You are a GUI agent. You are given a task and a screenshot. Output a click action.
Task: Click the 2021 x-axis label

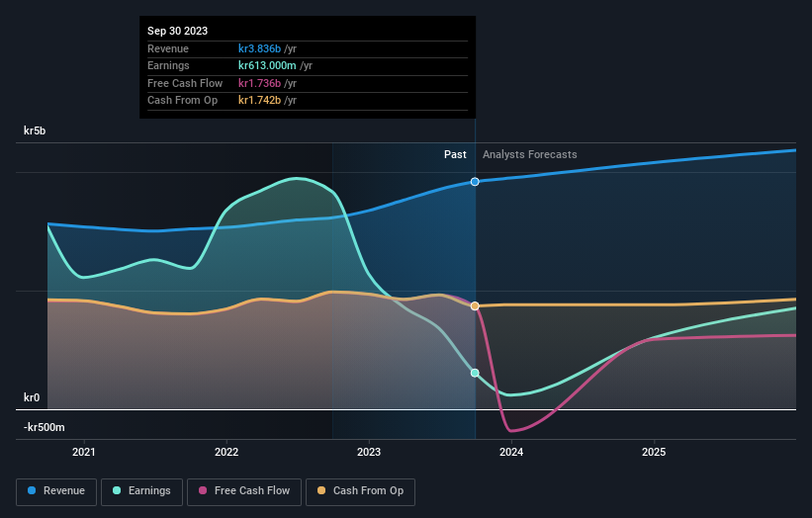tap(84, 453)
